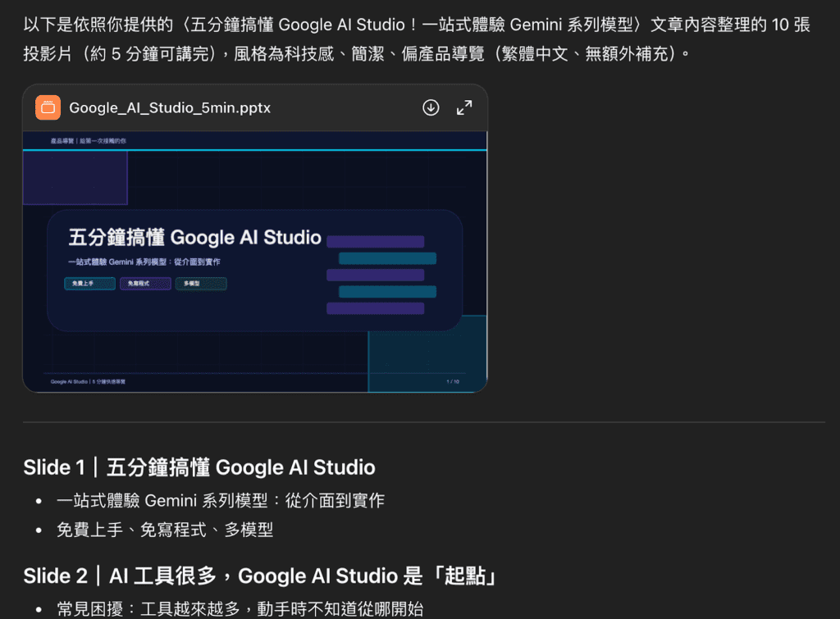Download the Google_AI_Studio_5min.pptx file
The image size is (840, 619).
(x=431, y=107)
